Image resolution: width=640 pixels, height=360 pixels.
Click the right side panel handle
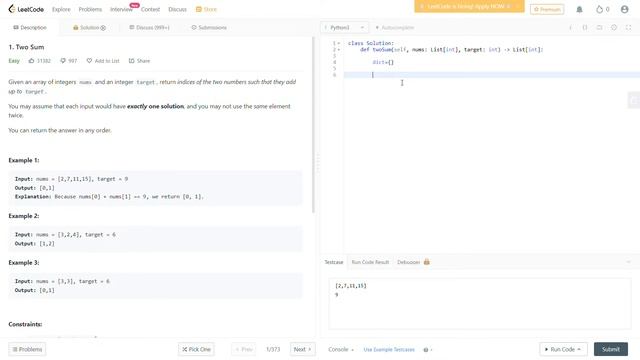click(x=633, y=100)
